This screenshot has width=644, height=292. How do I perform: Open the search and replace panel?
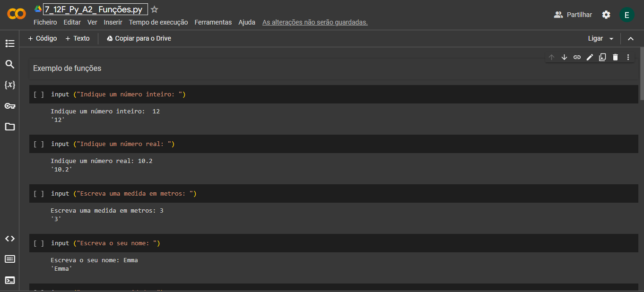(x=10, y=64)
